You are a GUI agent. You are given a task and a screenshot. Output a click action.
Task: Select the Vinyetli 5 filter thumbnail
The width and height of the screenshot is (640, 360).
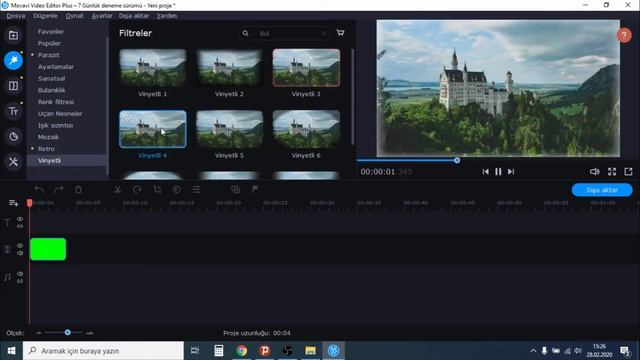(229, 129)
